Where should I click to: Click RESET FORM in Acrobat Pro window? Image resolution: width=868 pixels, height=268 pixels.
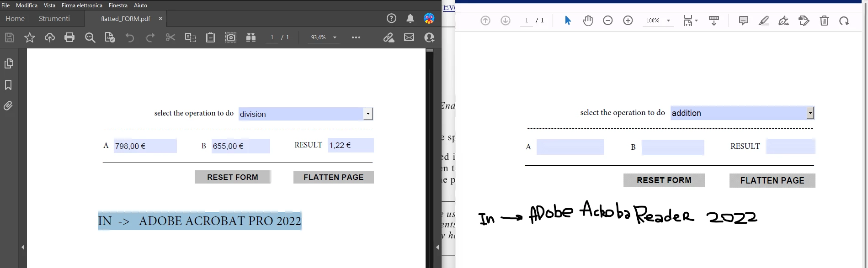coord(233,177)
